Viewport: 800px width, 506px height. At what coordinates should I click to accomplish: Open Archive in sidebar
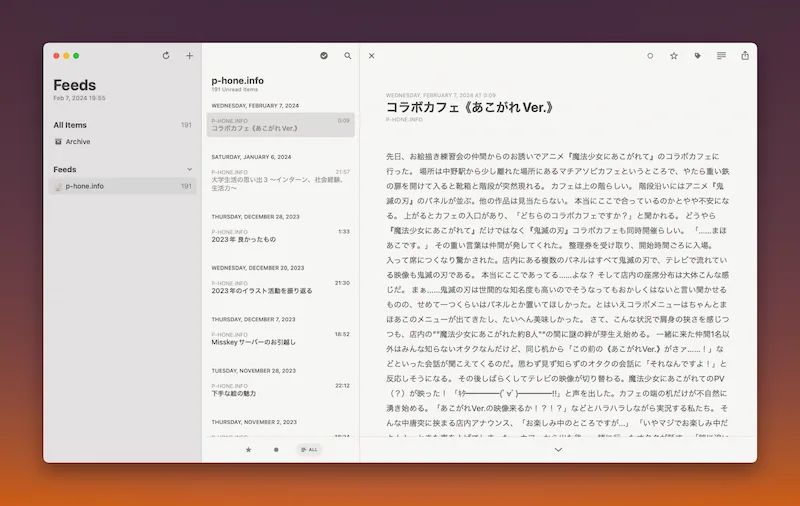click(77, 142)
